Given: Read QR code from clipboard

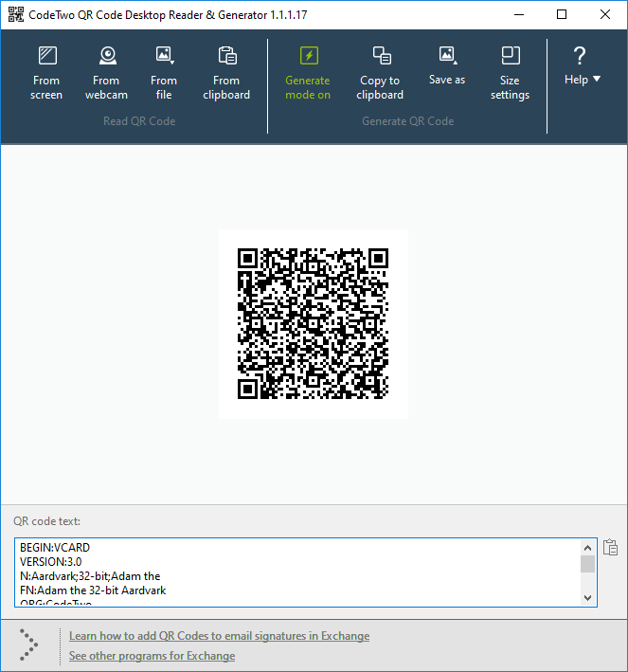Looking at the screenshot, I should (x=226, y=73).
